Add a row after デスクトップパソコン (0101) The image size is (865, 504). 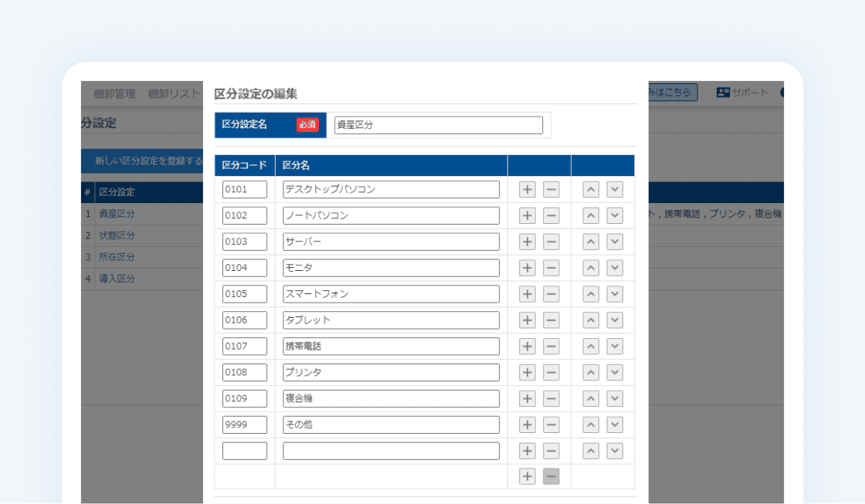tap(527, 189)
